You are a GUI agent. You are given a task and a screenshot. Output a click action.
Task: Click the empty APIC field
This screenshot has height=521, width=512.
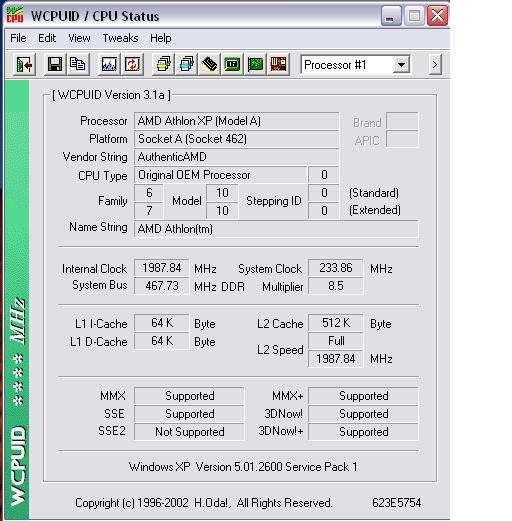402,139
